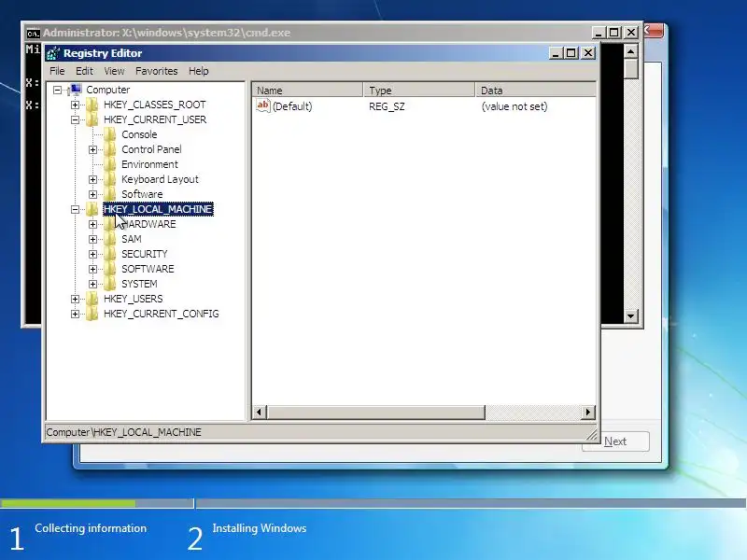Click the (value not set) data cell
This screenshot has height=560, width=747.
[x=514, y=106]
